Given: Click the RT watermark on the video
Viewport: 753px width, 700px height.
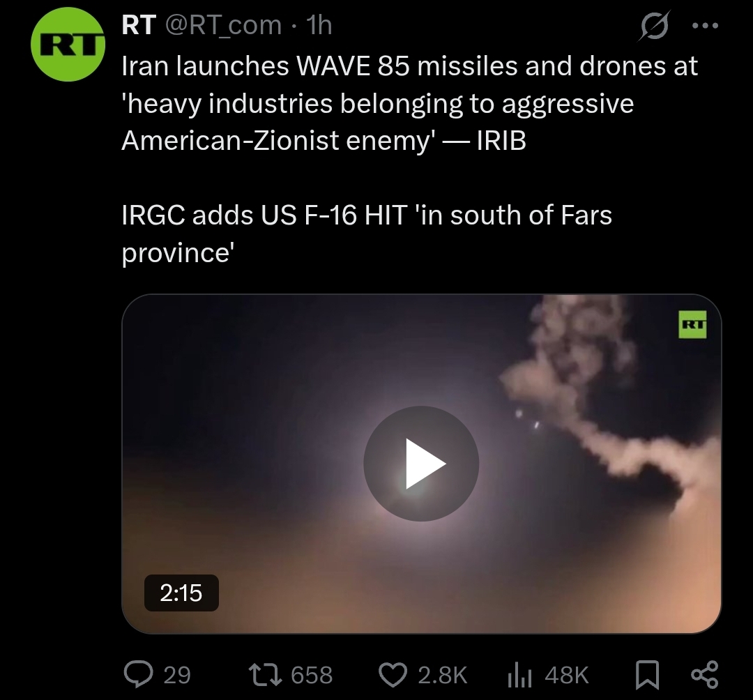Looking at the screenshot, I should click(692, 325).
